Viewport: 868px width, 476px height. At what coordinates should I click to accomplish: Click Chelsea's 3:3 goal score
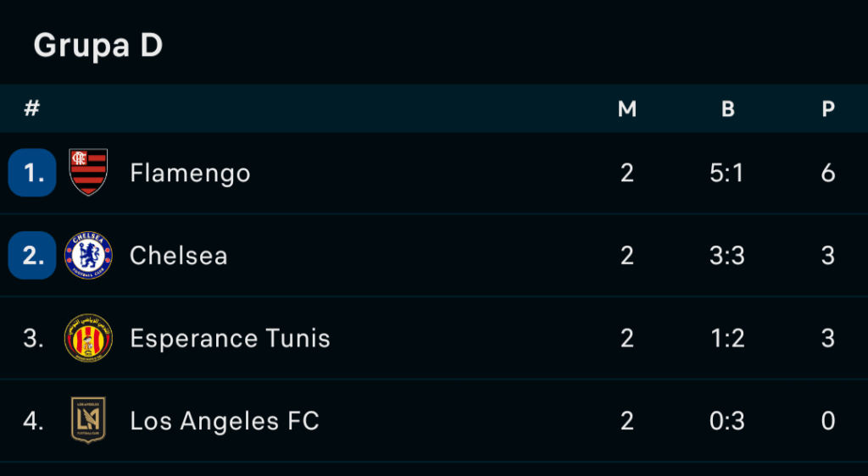click(x=726, y=256)
